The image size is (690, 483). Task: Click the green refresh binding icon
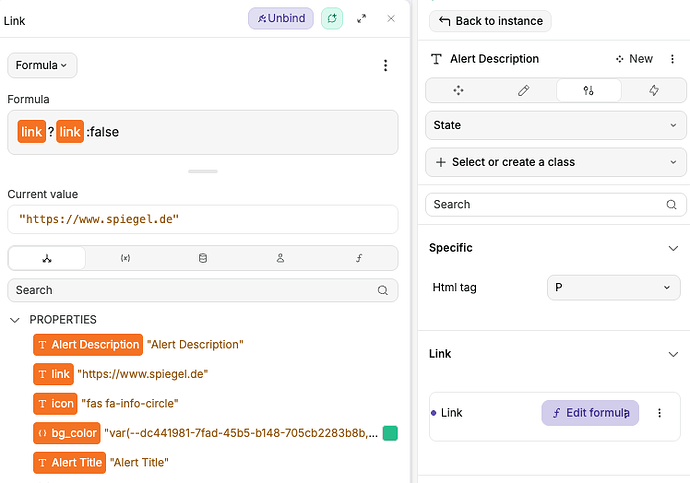(x=332, y=18)
